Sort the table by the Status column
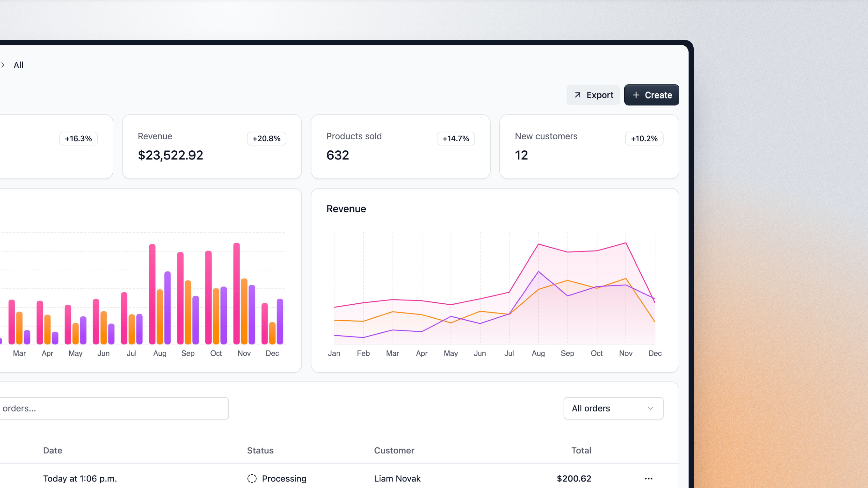 pyautogui.click(x=260, y=450)
